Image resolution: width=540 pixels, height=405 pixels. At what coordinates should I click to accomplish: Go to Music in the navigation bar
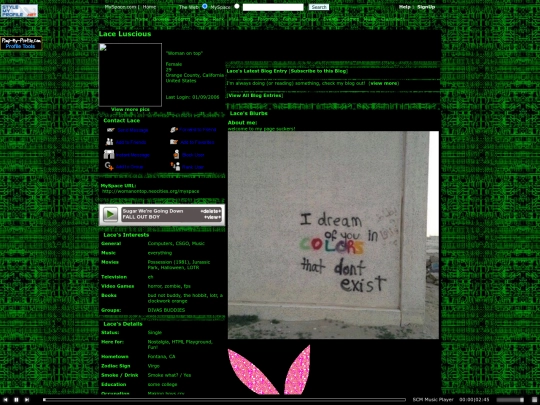(370, 19)
